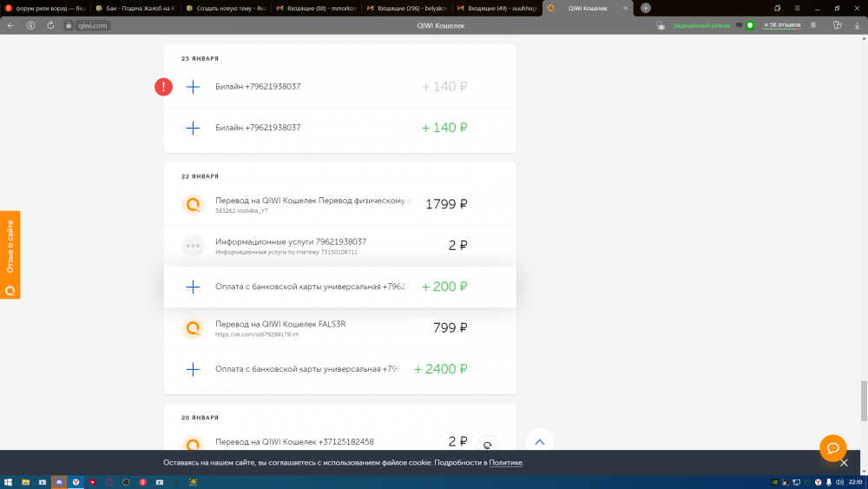
Task: Click the taskbar volume speaker icon
Action: [x=839, y=482]
